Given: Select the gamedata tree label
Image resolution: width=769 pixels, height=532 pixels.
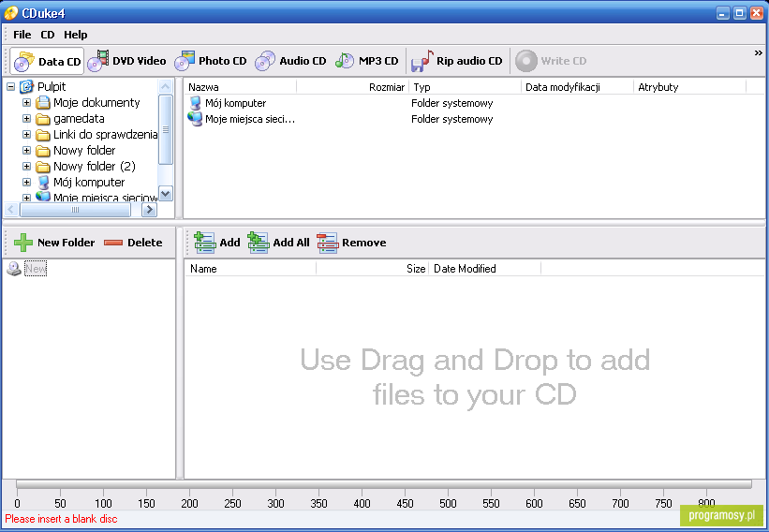Looking at the screenshot, I should (x=79, y=119).
